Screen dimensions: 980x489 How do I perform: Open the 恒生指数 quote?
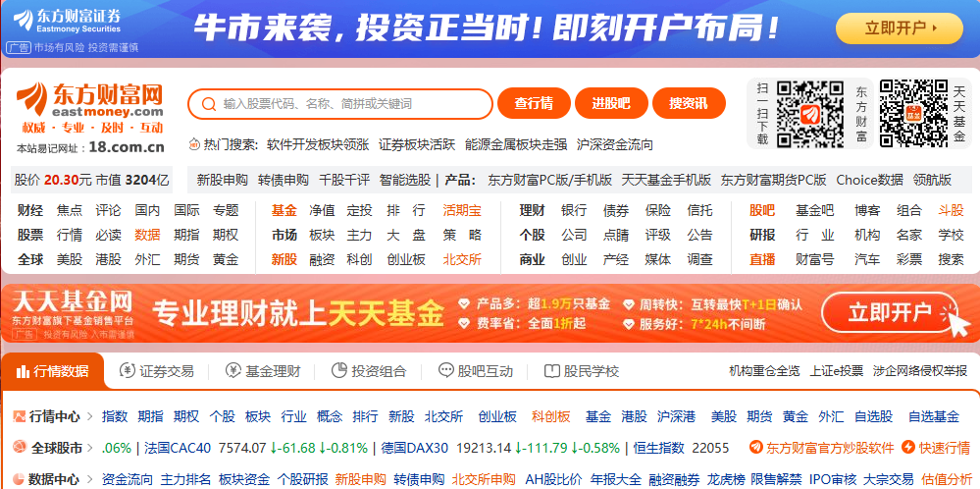[659, 448]
